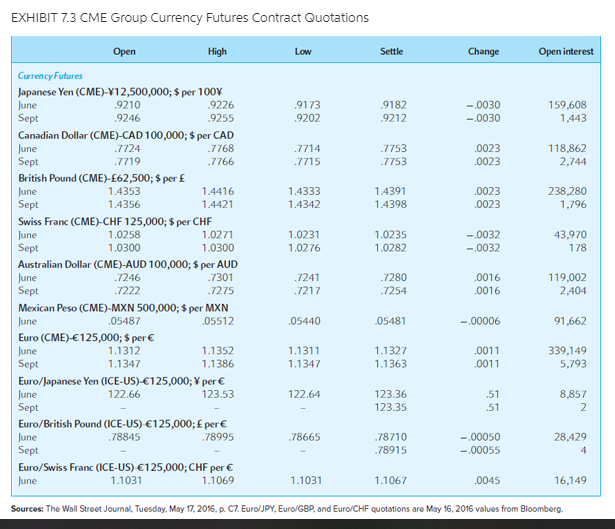The height and width of the screenshot is (529, 615).
Task: Click Mexican Peso June open value .05487
Action: click(124, 321)
